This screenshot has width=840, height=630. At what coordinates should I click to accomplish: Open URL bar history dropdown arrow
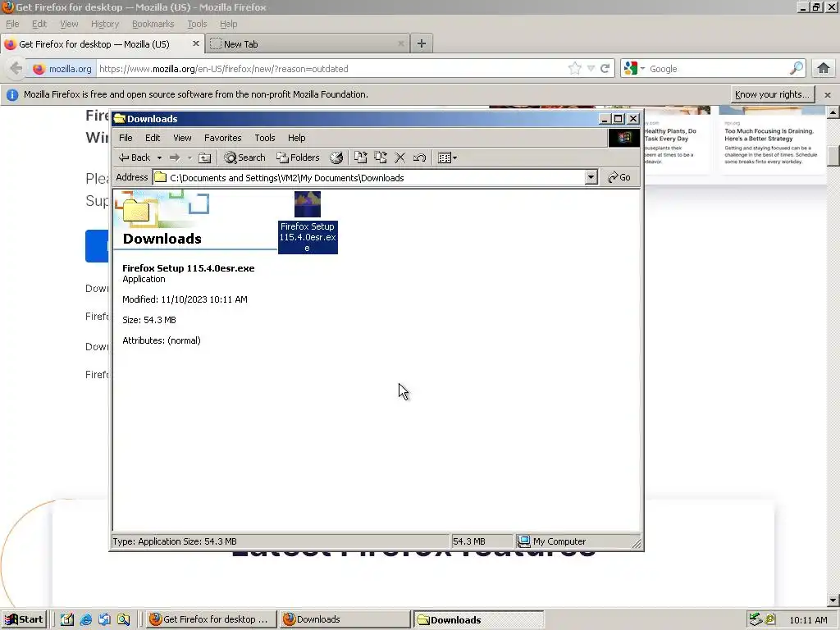tap(591, 69)
